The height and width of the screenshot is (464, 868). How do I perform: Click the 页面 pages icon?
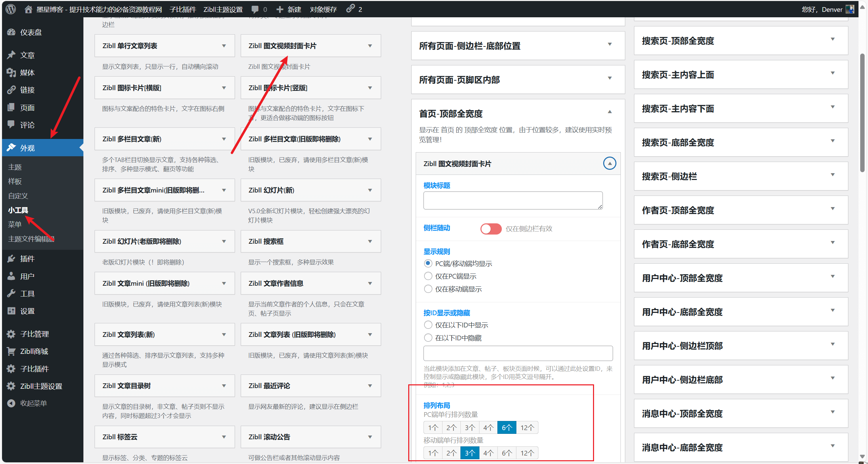(x=11, y=107)
